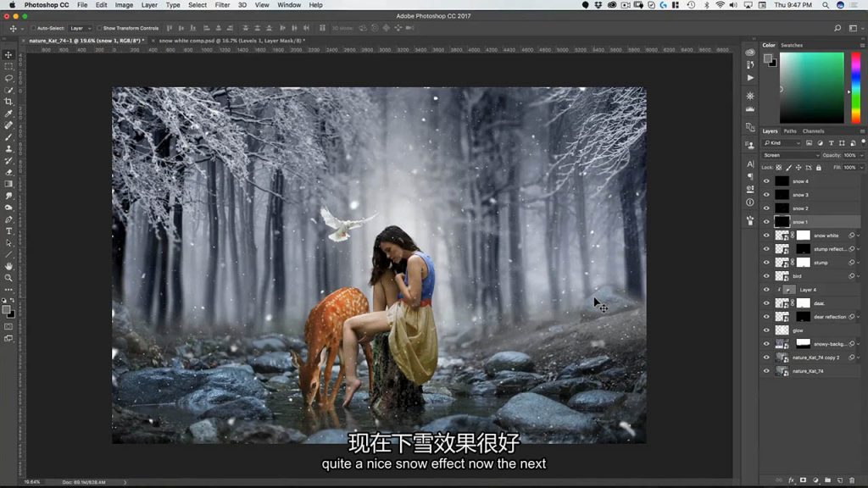Open the Auto-Select Layer dropdown
This screenshot has height=488, width=868.
[x=81, y=28]
